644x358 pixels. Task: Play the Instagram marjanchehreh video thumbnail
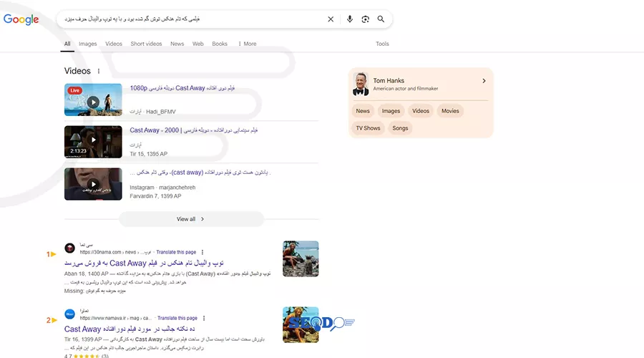coord(93,184)
